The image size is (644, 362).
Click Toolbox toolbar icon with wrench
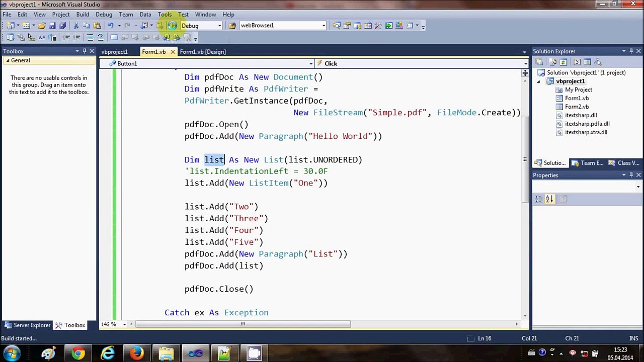click(x=378, y=26)
